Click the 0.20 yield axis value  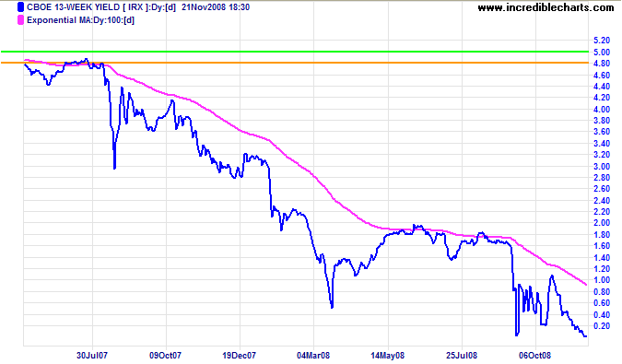tap(602, 326)
